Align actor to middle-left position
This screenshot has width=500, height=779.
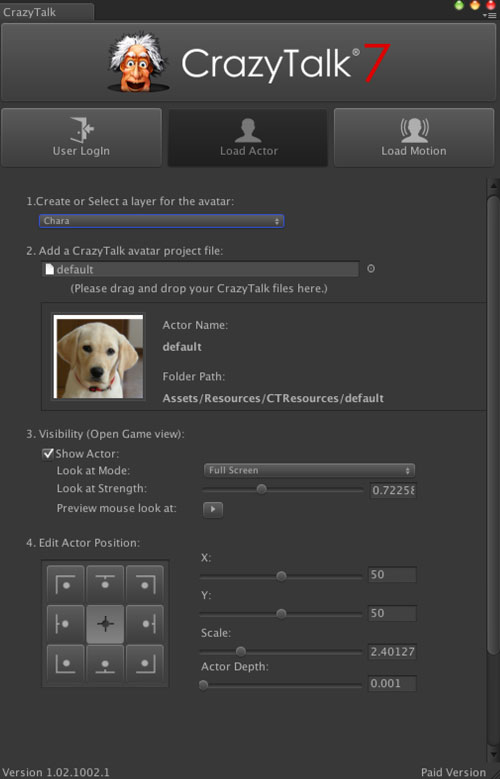coord(66,624)
